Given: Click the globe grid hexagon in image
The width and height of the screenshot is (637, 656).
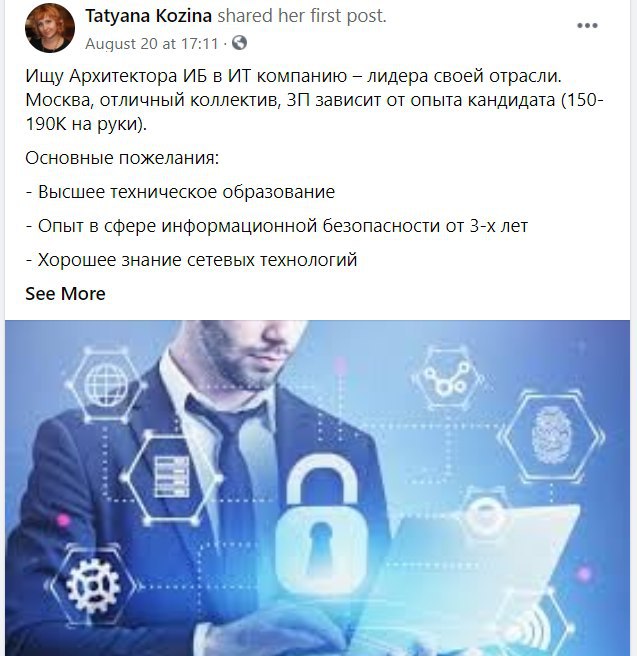Looking at the screenshot, I should click(x=106, y=383).
